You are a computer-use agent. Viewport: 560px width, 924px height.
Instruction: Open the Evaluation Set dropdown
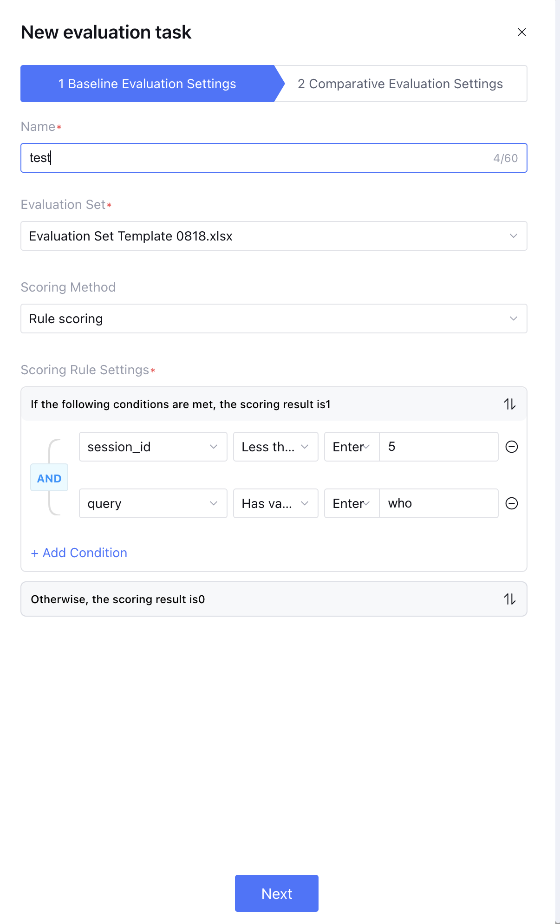pyautogui.click(x=273, y=236)
